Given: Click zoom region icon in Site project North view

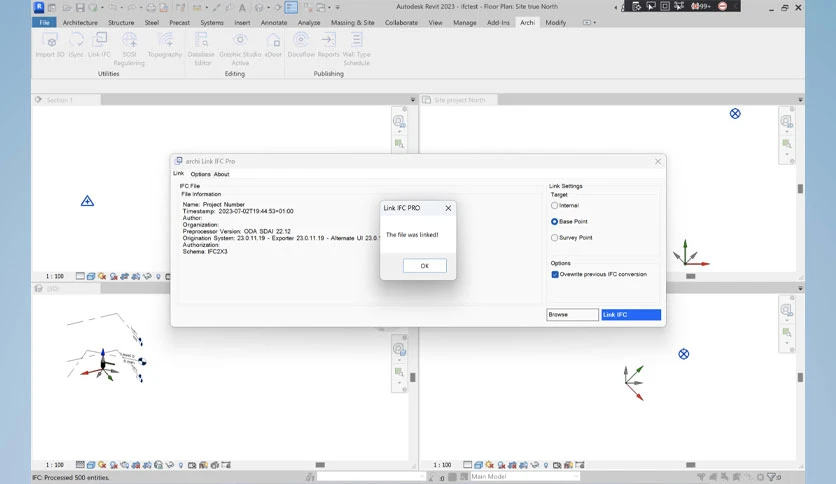Looking at the screenshot, I should 786,143.
